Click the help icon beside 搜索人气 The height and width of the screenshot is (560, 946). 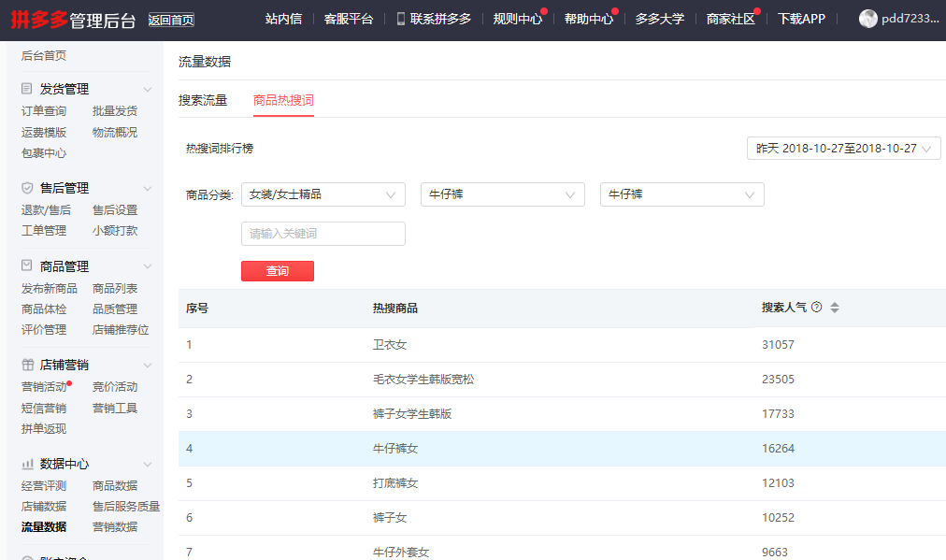817,308
